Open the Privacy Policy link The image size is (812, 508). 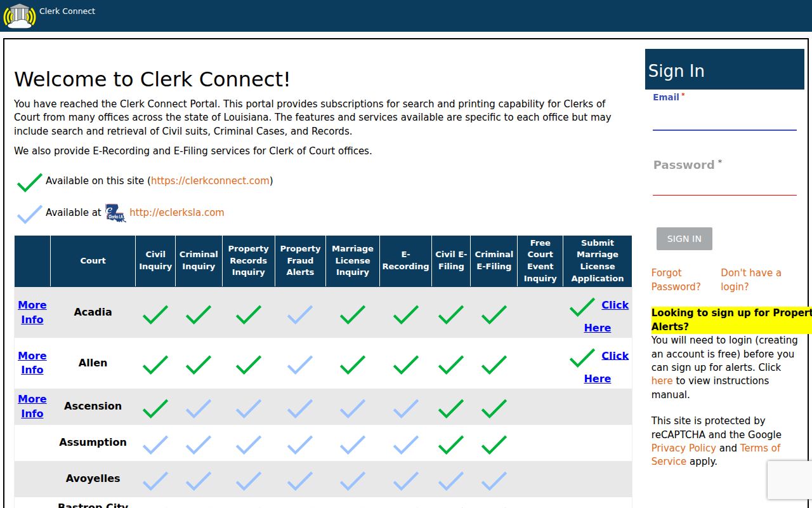[x=684, y=448]
